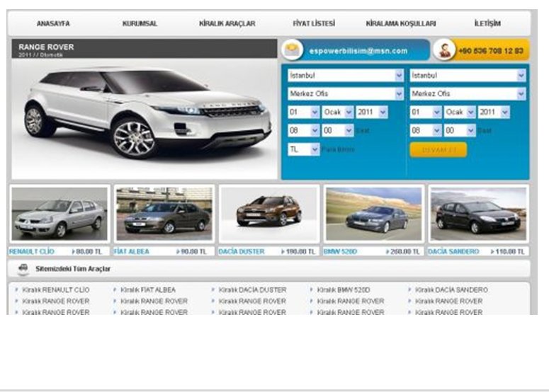Open the pickup day 01 dropdown
Screen dimensions: 549x392
coord(303,113)
